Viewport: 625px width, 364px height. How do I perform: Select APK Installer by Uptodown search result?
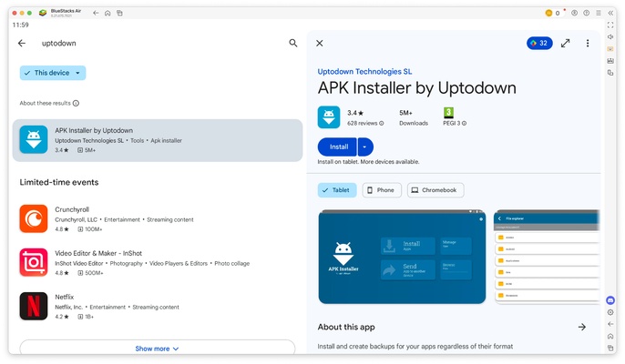tap(158, 140)
